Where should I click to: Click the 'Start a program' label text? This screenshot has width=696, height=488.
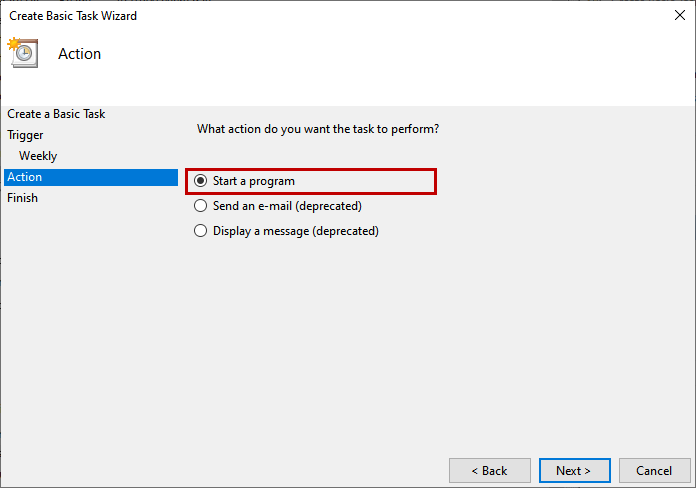253,181
